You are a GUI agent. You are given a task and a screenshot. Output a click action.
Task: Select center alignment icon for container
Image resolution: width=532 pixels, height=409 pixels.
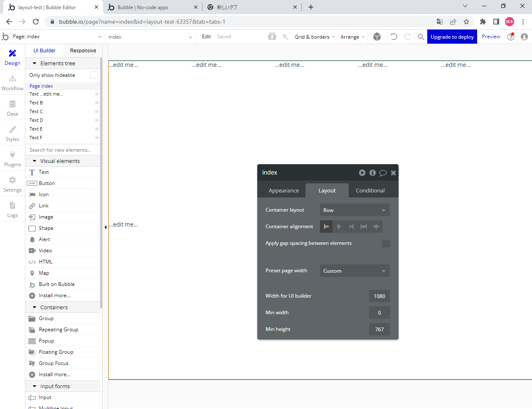click(x=339, y=227)
